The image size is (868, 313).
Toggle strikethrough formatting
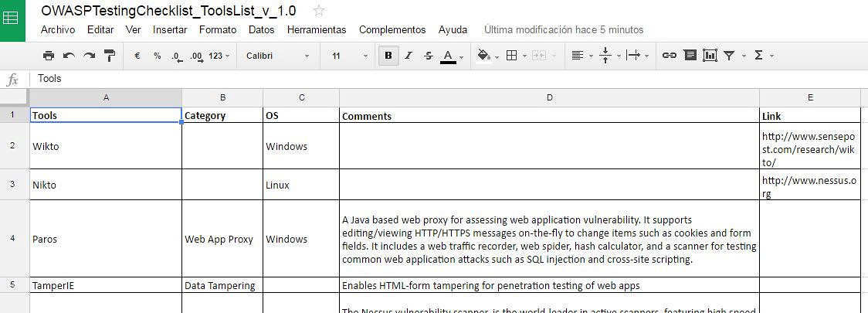[x=429, y=56]
